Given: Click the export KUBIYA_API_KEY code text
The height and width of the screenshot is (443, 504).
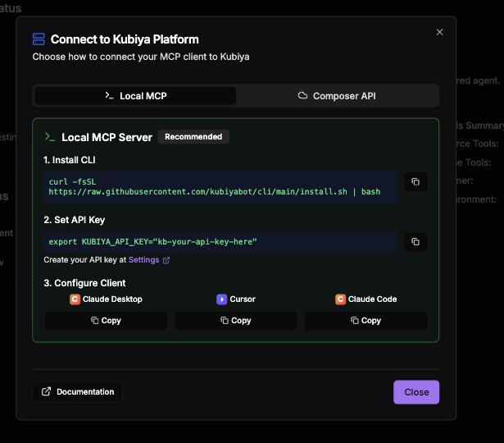Looking at the screenshot, I should click(152, 242).
